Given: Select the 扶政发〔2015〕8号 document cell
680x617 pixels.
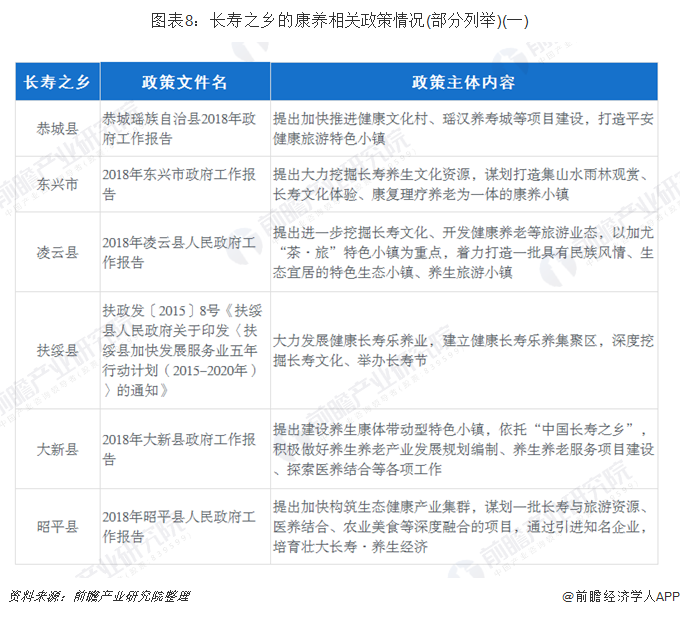Looking at the screenshot, I should pos(184,347).
